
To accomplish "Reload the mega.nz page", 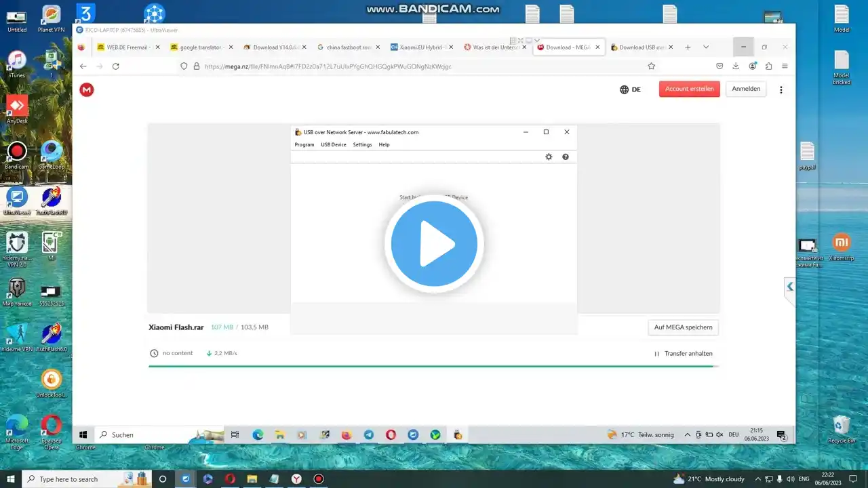I will [x=116, y=66].
